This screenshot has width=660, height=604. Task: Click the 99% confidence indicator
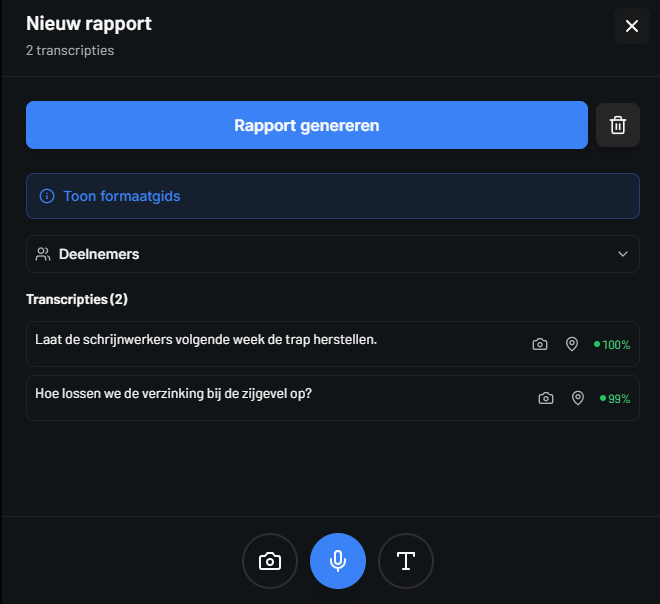(x=616, y=398)
